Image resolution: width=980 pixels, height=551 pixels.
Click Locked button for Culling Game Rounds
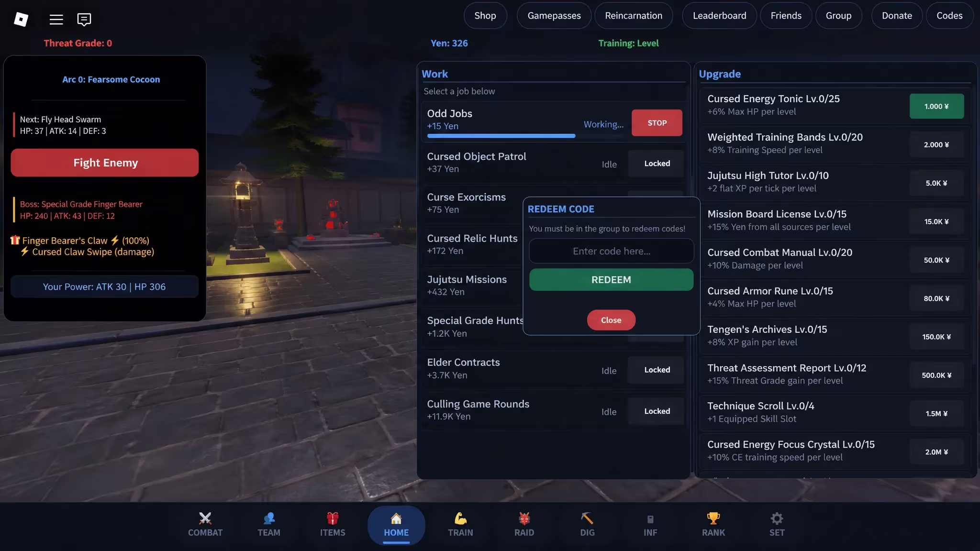point(657,411)
